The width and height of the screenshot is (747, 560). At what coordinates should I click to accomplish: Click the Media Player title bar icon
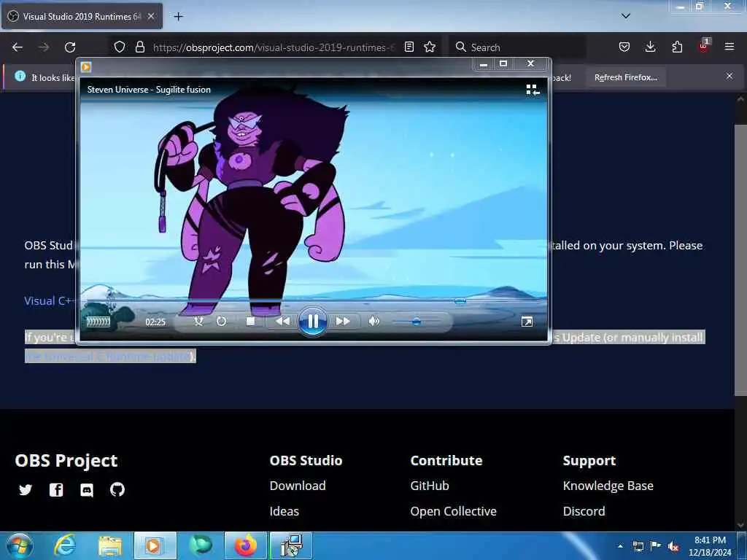coord(86,66)
